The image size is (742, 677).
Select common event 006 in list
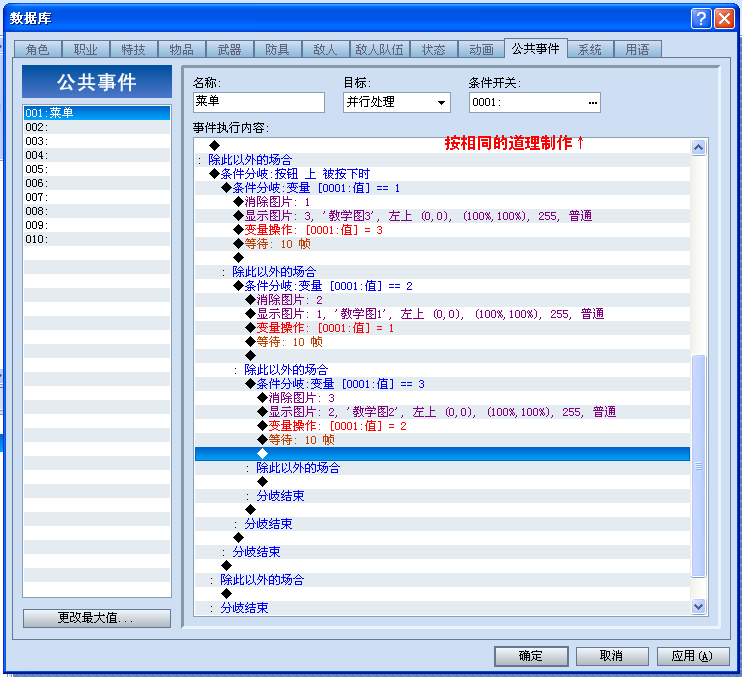[x=97, y=183]
